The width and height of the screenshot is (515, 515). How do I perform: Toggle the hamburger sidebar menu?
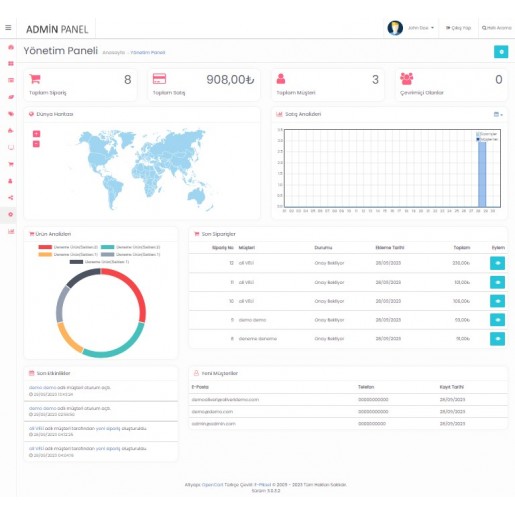pos(8,27)
